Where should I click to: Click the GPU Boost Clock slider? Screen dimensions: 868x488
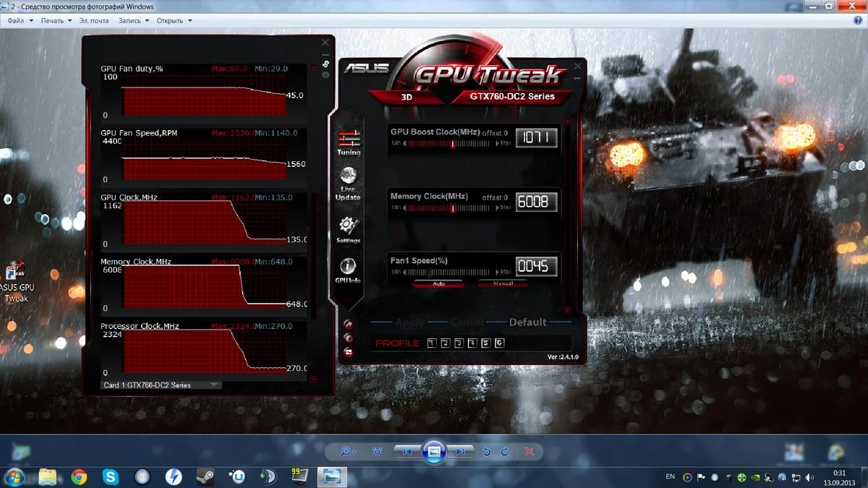pos(452,144)
